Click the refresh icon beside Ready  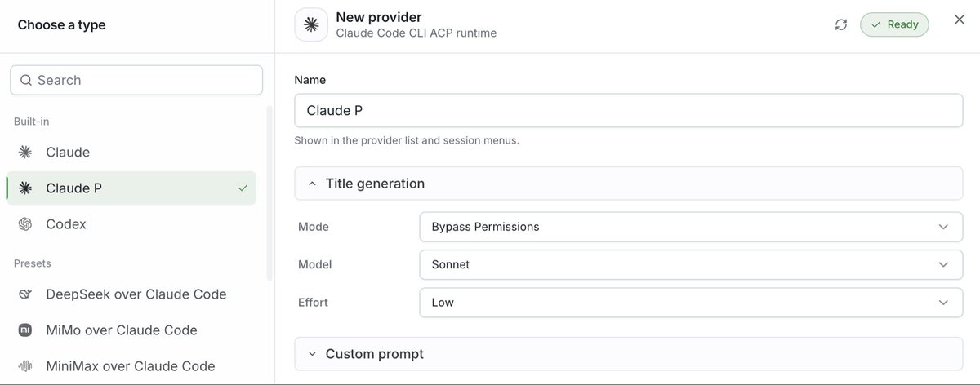[841, 24]
